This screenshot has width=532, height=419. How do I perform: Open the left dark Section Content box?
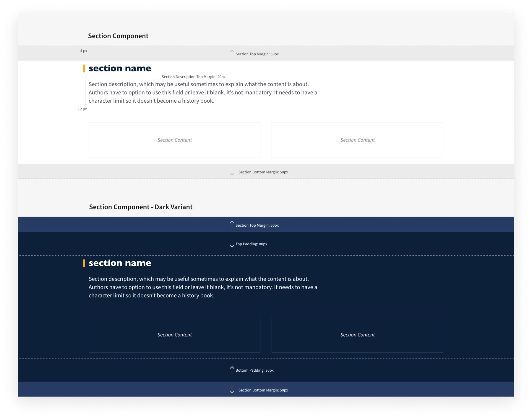pos(174,335)
